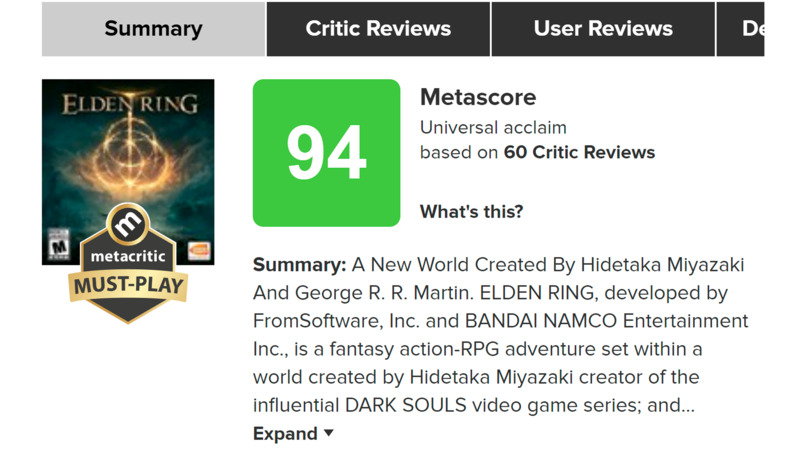This screenshot has width=800, height=470.
Task: Click the MUST-PLAY gold ribbon text
Action: coord(128,285)
